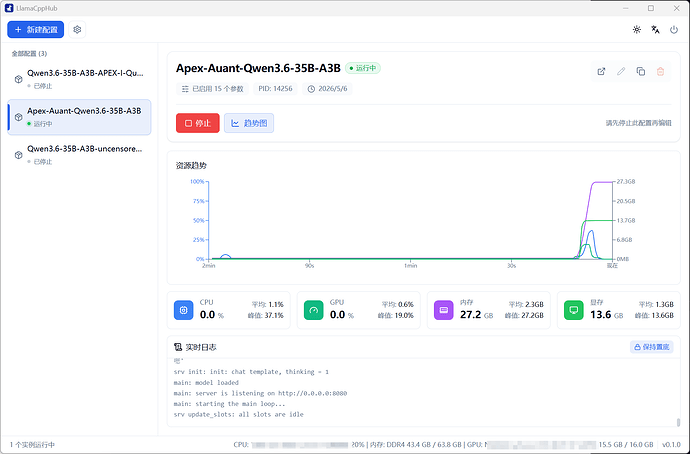
Task: Stop the instance with red 停止 button
Action: [198, 123]
